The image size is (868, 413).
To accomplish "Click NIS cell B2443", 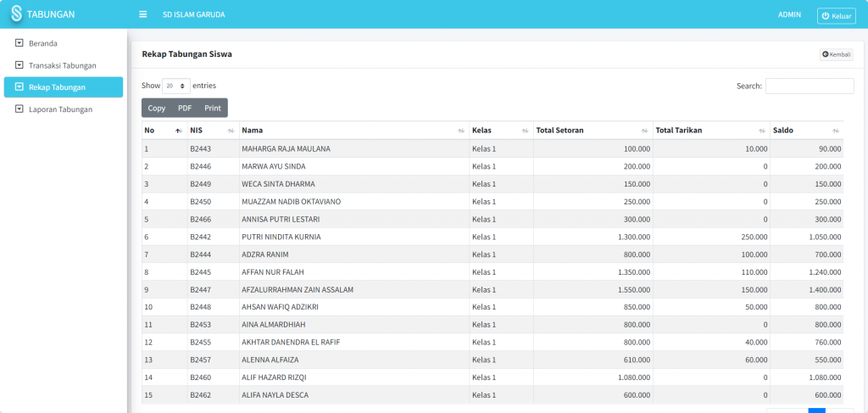I will click(200, 149).
